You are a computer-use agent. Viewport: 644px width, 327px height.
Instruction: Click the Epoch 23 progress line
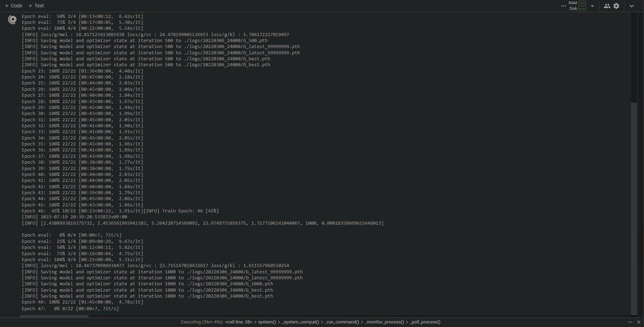(x=82, y=71)
